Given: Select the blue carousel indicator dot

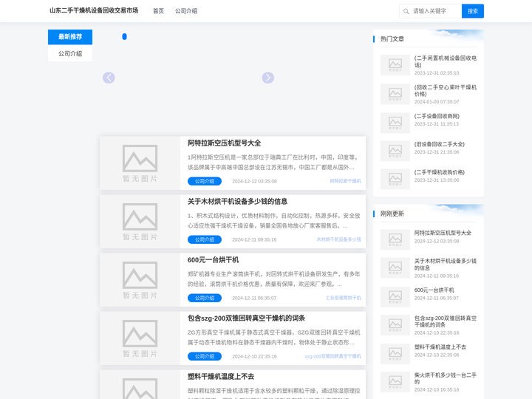Looking at the screenshot, I should coord(125,36).
